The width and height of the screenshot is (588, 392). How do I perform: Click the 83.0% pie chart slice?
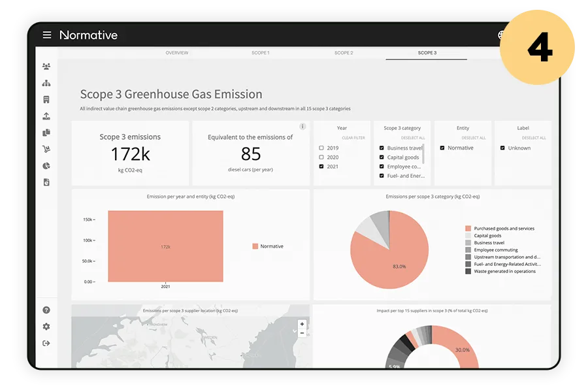pos(399,267)
